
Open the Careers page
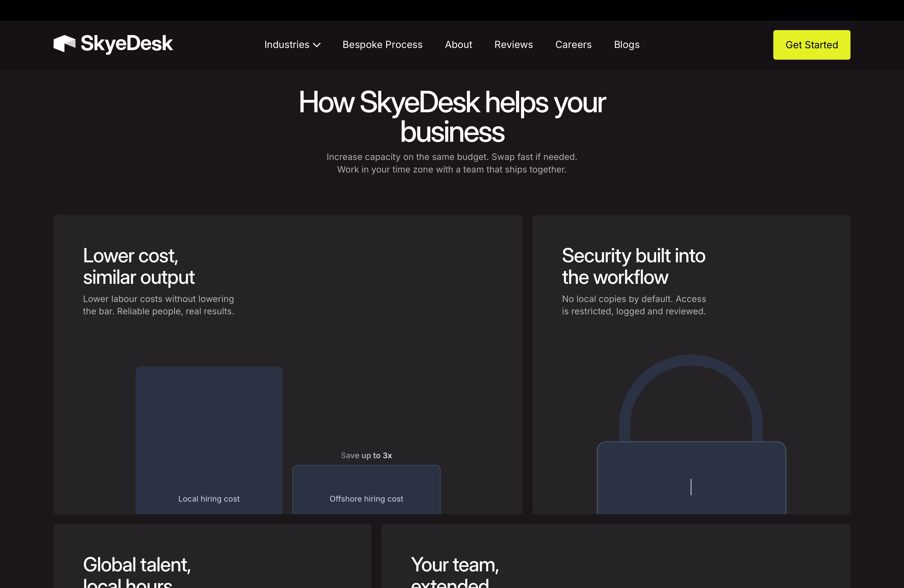573,45
